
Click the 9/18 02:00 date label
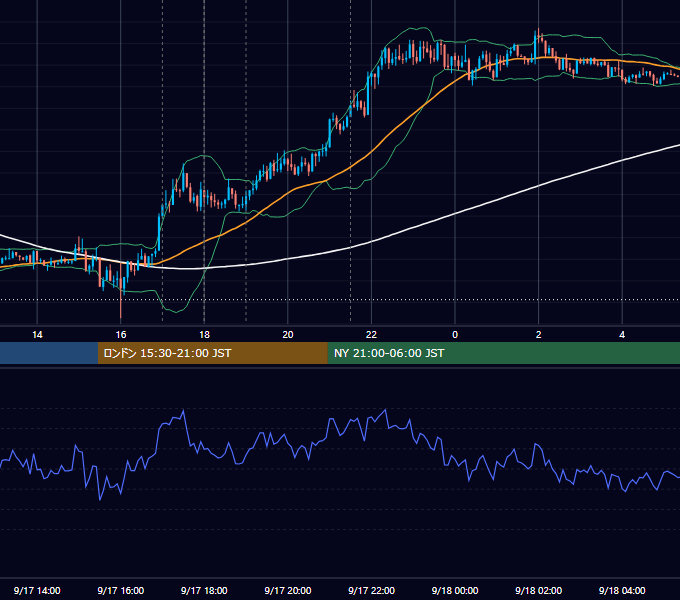[x=539, y=590]
